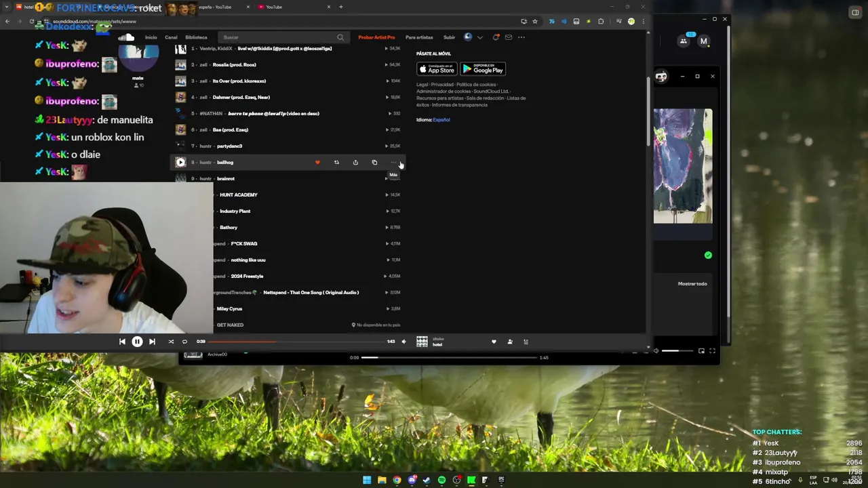Open Canal in SoundCloud navigation
The width and height of the screenshot is (868, 488).
pyautogui.click(x=171, y=37)
